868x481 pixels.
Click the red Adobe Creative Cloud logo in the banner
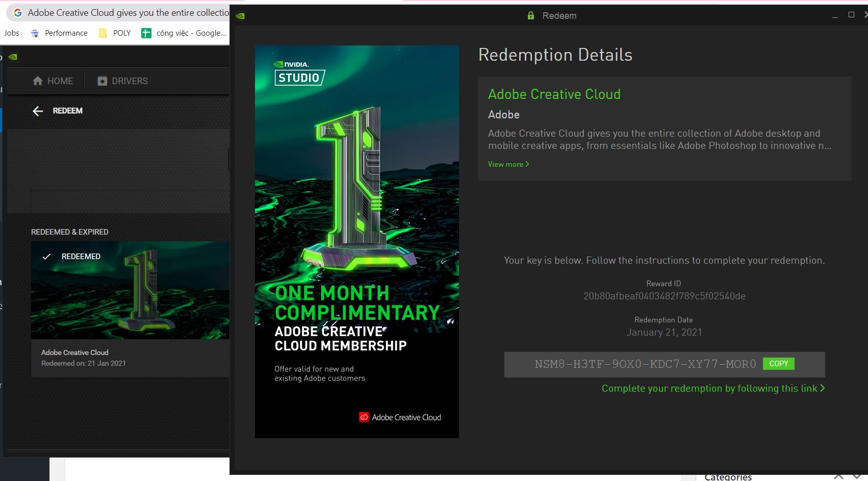tap(364, 417)
